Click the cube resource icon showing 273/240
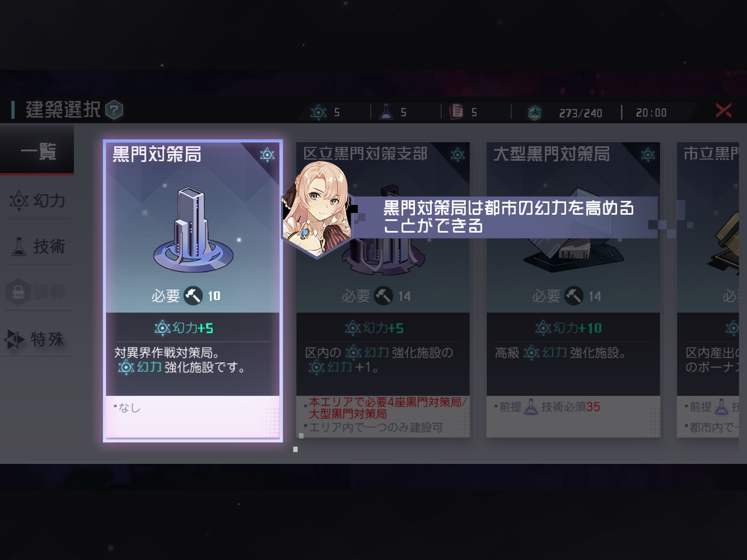The width and height of the screenshot is (747, 560). pos(535,113)
